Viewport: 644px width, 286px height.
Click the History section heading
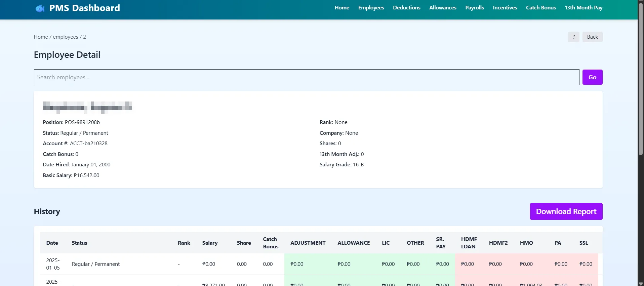coord(47,211)
